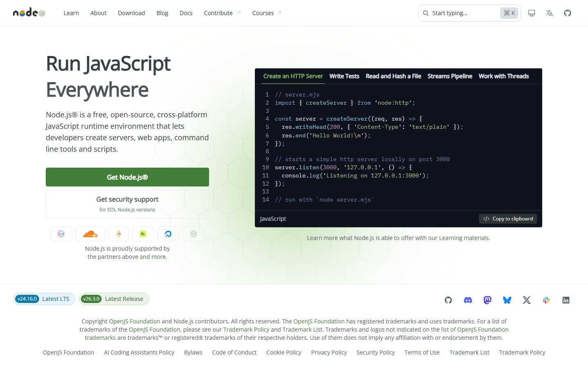
Task: Switch to the 'Write Tests' tab
Action: click(x=344, y=76)
